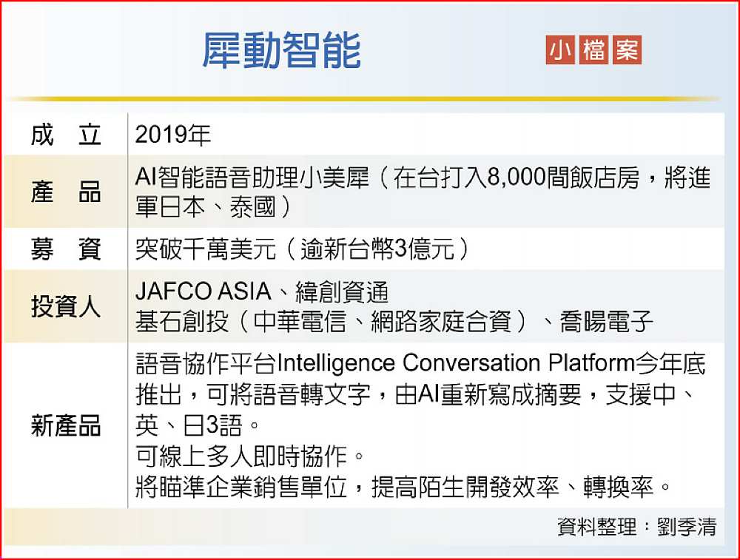Select the 成立 row label

(66, 135)
